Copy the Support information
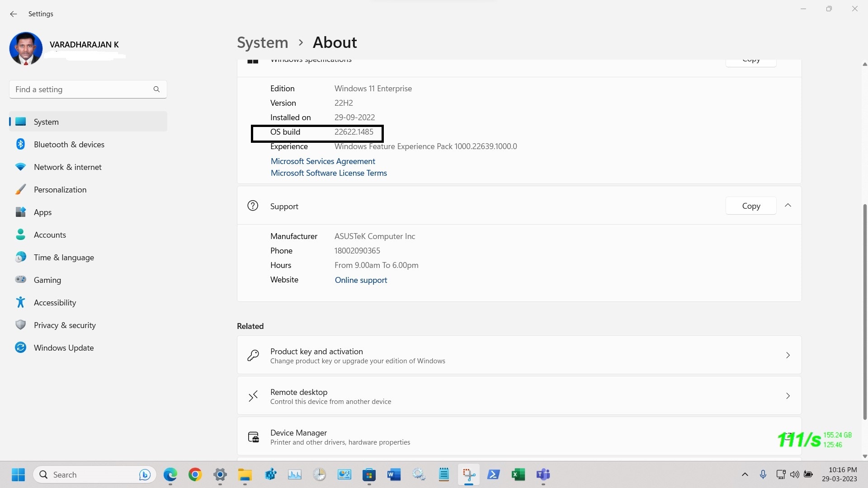The image size is (868, 488). pos(751,206)
